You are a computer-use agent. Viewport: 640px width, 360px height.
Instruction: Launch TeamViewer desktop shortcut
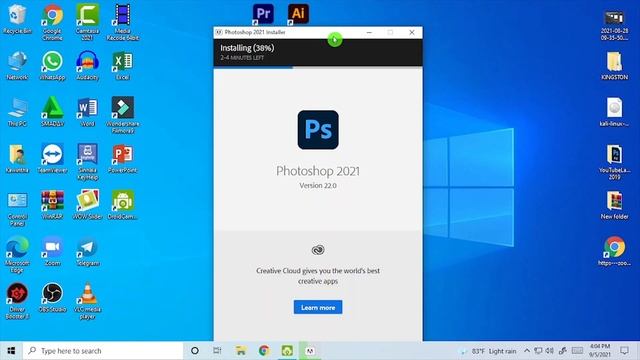[52, 158]
